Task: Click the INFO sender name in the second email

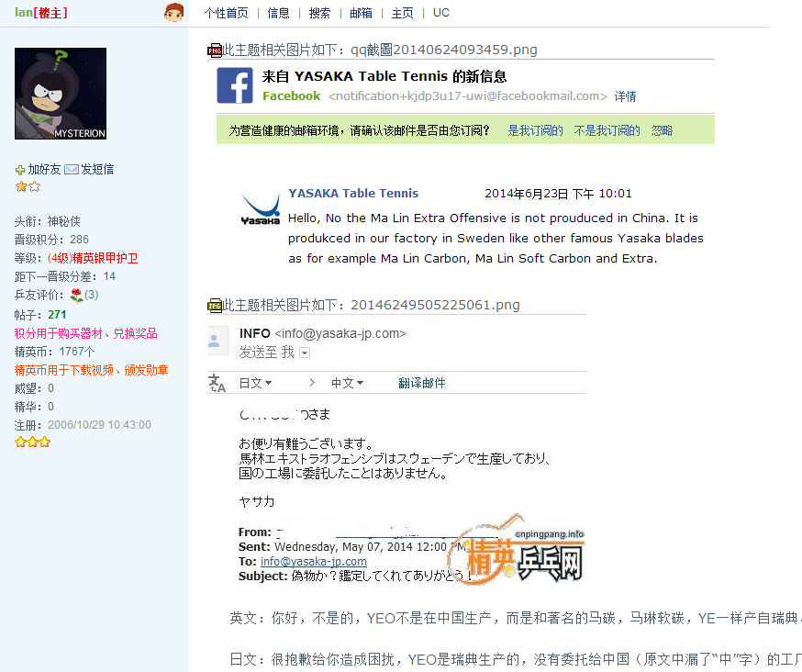Action: pyautogui.click(x=255, y=333)
